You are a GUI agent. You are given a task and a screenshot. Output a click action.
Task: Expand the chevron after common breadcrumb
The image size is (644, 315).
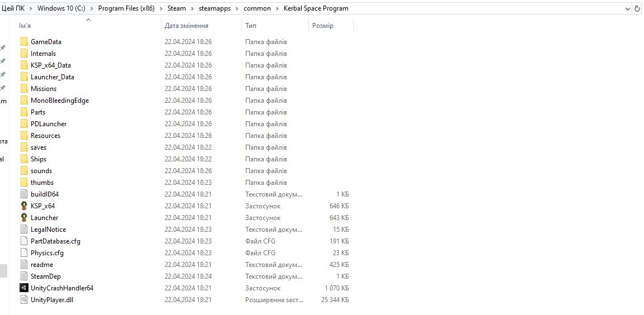(x=277, y=8)
